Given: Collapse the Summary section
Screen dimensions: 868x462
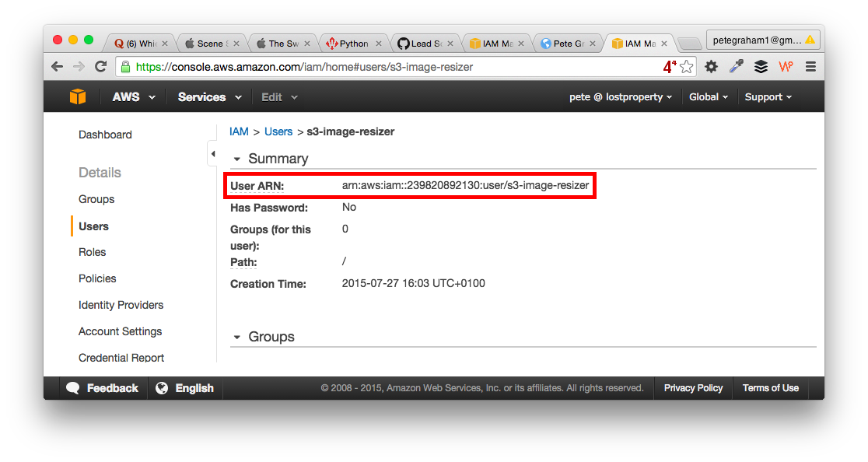Looking at the screenshot, I should tap(237, 159).
